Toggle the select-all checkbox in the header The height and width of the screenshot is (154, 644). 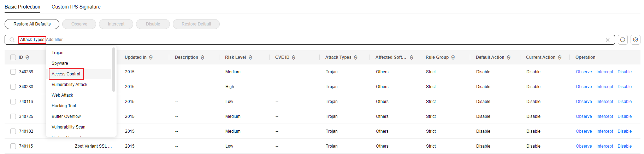(13, 57)
